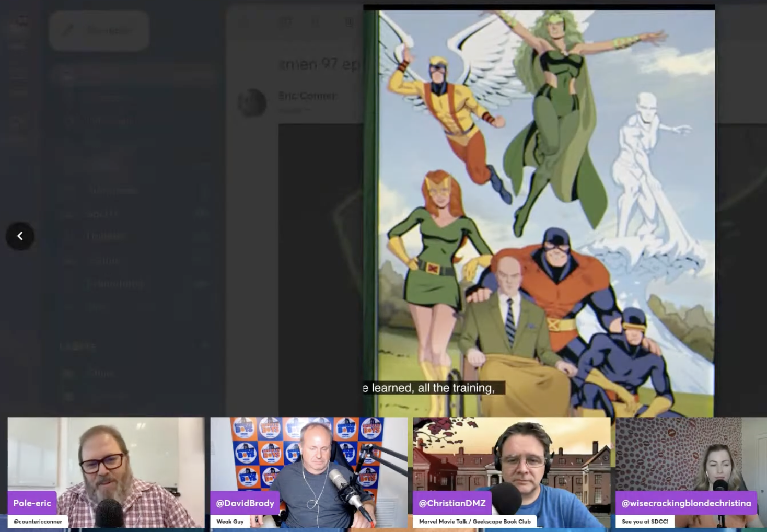This screenshot has width=767, height=532.
Task: Click the '@DavidBrody' name label
Action: tap(245, 503)
